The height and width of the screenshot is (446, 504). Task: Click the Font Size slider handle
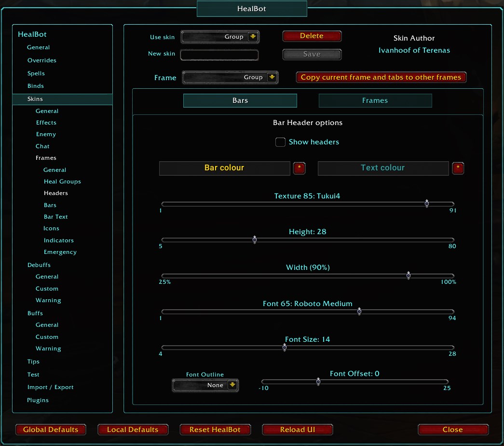[x=285, y=347]
